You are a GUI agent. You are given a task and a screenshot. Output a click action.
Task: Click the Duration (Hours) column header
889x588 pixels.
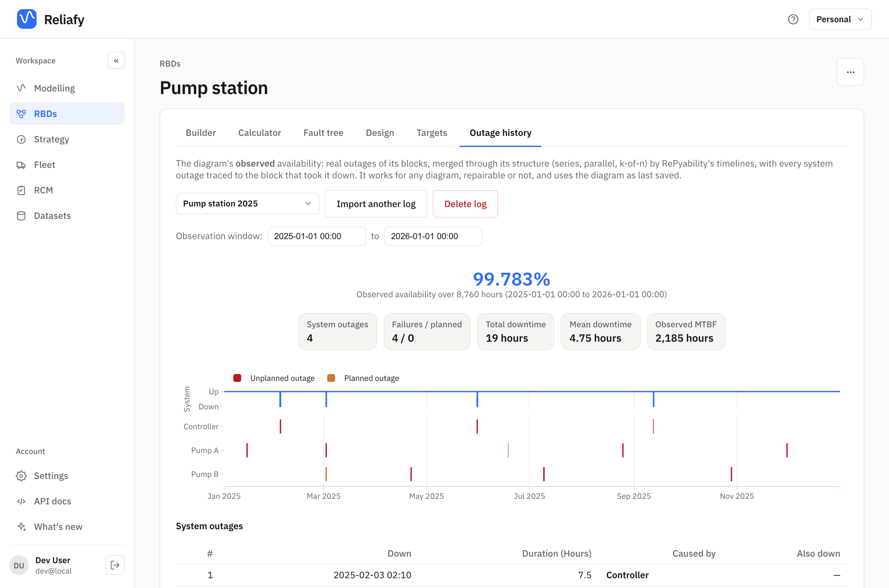557,553
